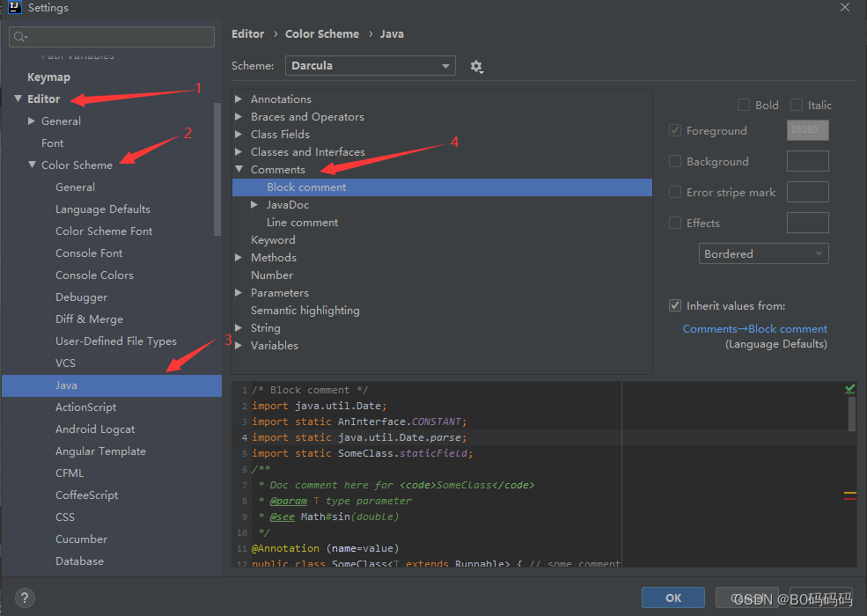This screenshot has width=867, height=616.
Task: Select Database color scheme page
Action: (79, 561)
